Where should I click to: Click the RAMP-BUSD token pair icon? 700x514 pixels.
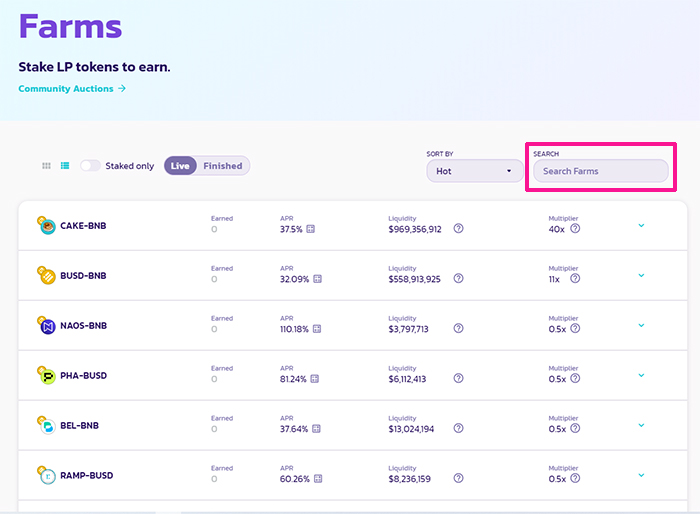46,476
